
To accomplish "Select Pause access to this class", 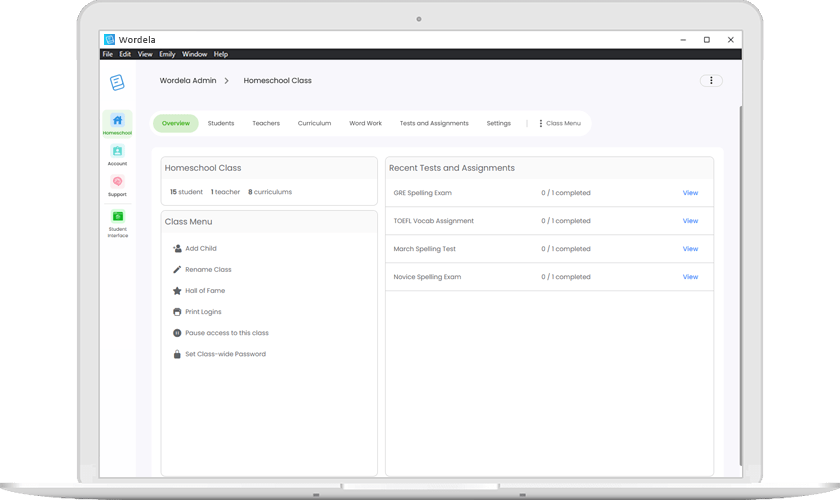I will point(227,333).
